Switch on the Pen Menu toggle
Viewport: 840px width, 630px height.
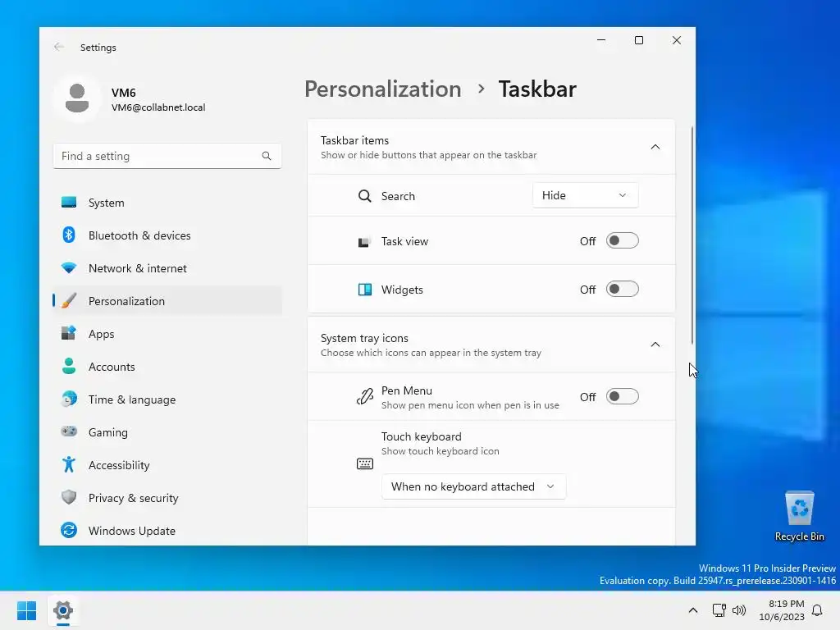pos(623,397)
